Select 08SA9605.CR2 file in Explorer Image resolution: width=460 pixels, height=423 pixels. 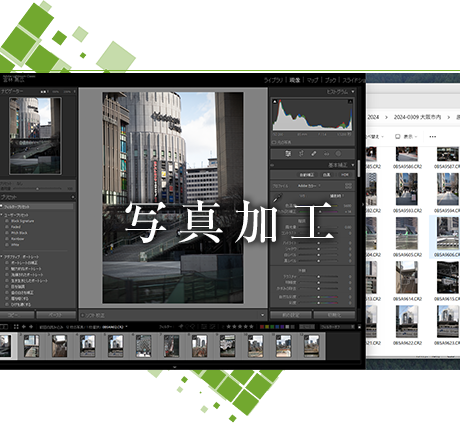pyautogui.click(x=407, y=237)
